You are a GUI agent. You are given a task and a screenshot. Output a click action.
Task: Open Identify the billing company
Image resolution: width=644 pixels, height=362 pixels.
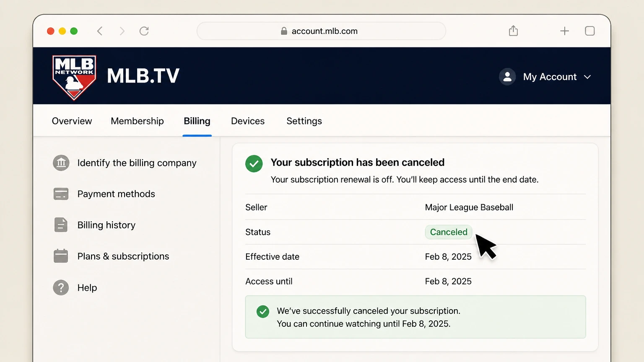tap(137, 163)
